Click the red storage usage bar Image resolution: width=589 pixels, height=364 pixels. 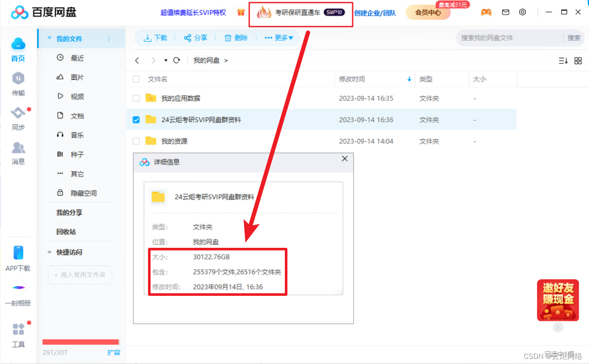(x=81, y=342)
